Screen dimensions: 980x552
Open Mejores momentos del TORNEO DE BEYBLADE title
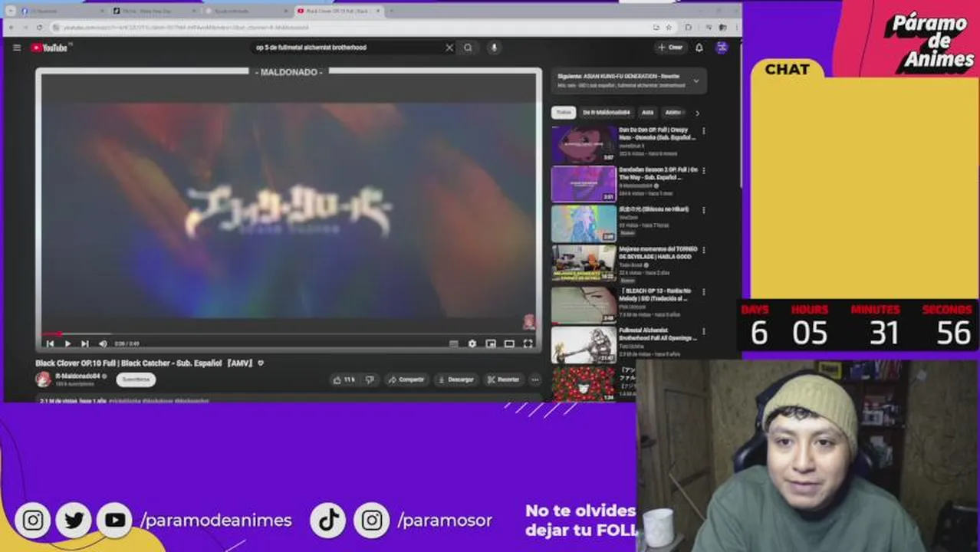658,253
